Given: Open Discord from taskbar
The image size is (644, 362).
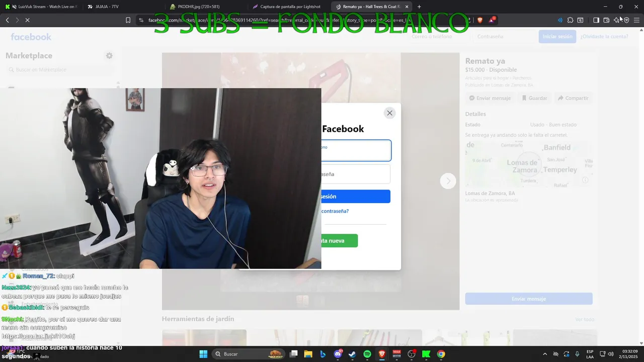Looking at the screenshot, I should click(x=338, y=354).
